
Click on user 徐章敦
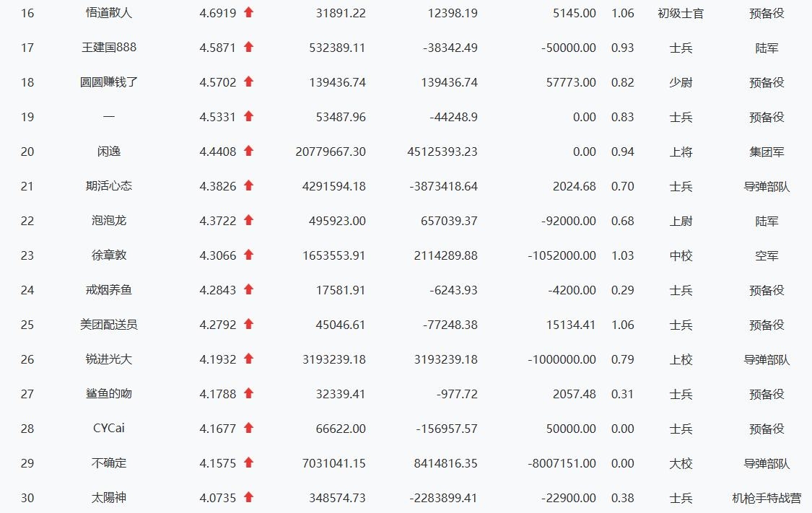(109, 255)
